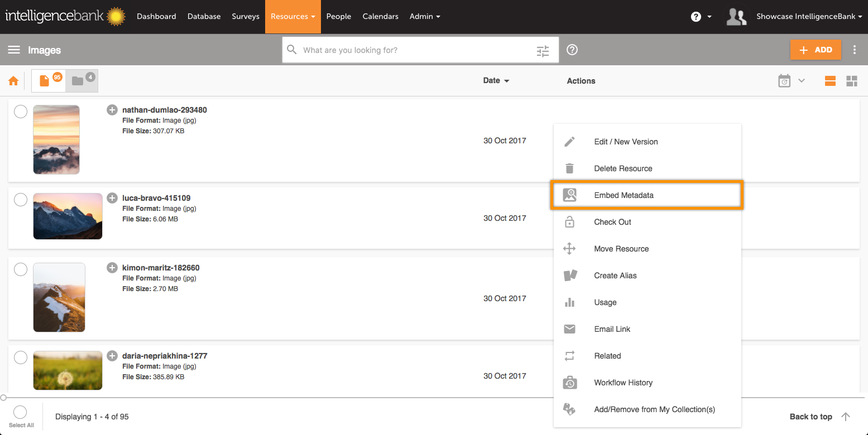Expand the Admin dropdown menu

pyautogui.click(x=424, y=17)
